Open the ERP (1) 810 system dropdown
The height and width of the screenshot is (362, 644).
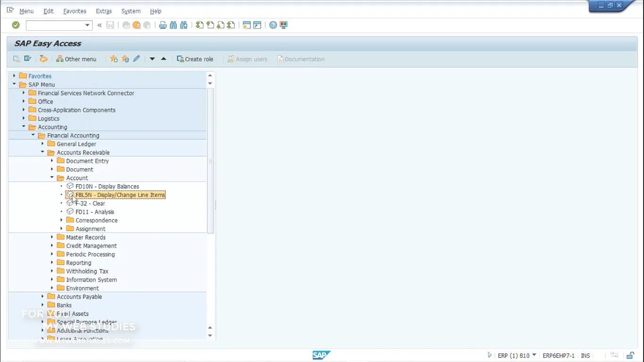[x=535, y=356]
